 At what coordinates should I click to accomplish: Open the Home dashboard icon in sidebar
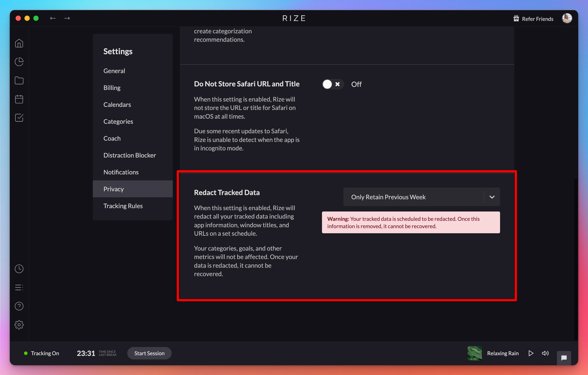[19, 43]
